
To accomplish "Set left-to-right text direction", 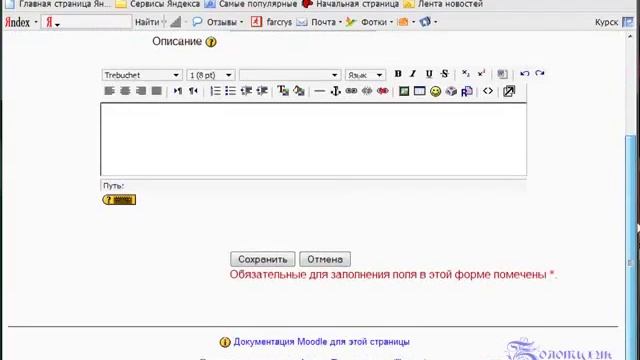I will click(178, 91).
